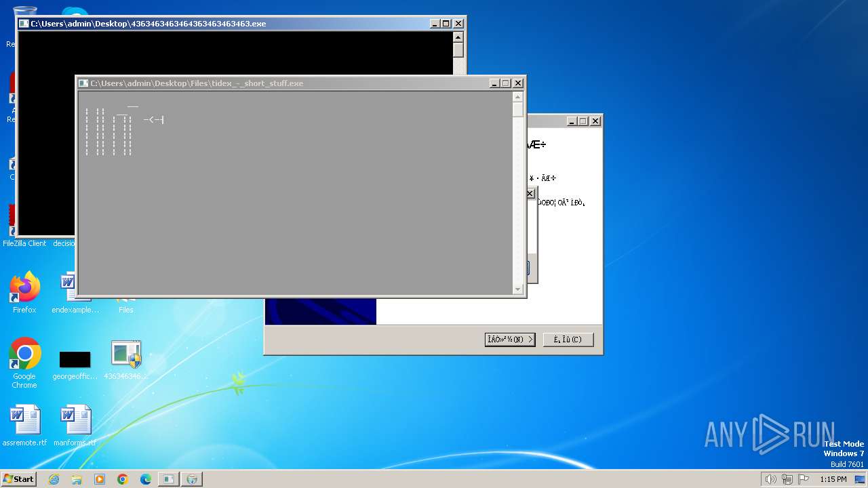Screen dimensions: 868x488
Task: Switch to the installer taskbar button
Action: [x=192, y=479]
